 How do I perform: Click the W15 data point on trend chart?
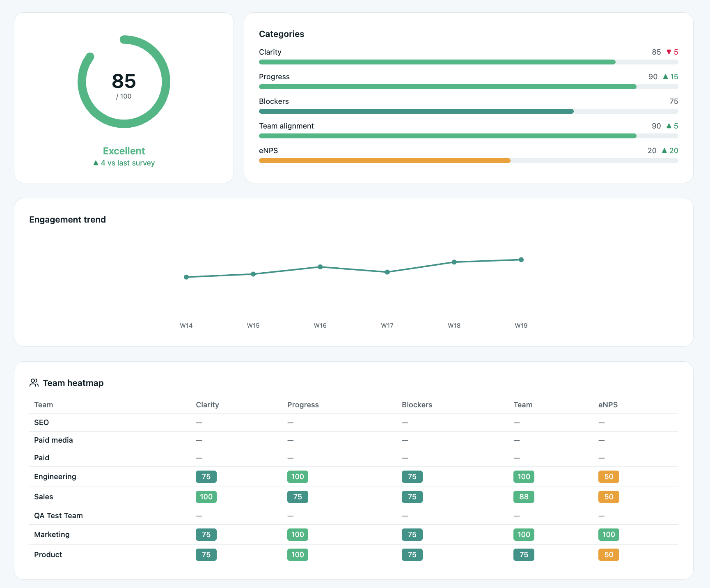(253, 274)
